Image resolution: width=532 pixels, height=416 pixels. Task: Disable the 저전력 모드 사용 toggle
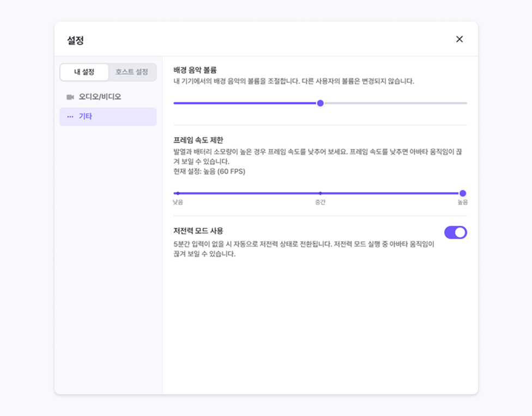(x=456, y=233)
